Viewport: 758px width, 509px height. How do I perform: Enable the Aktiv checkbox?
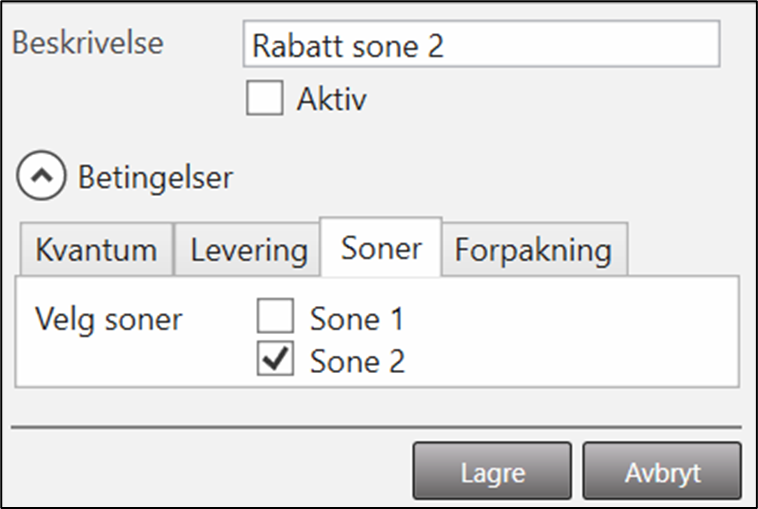coord(265,99)
